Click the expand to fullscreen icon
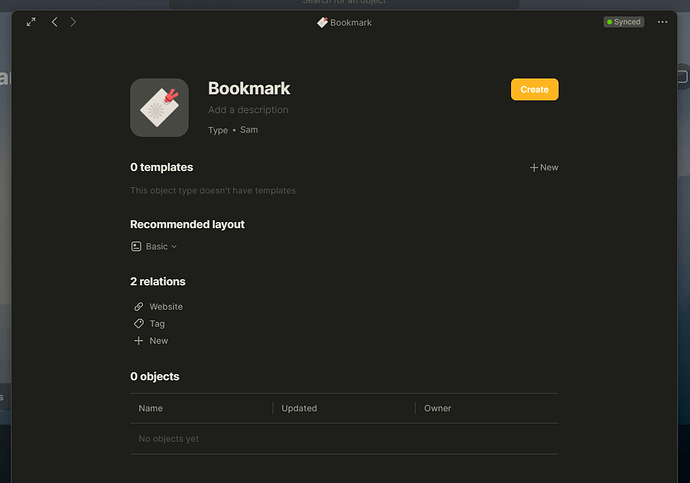690x483 pixels. pos(31,22)
